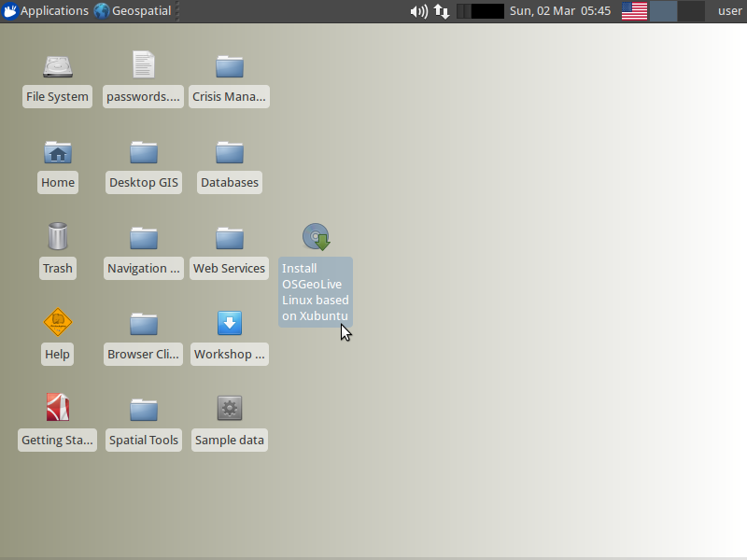The image size is (747, 560).
Task: Click the 'Browser Cli...' label
Action: pos(144,355)
